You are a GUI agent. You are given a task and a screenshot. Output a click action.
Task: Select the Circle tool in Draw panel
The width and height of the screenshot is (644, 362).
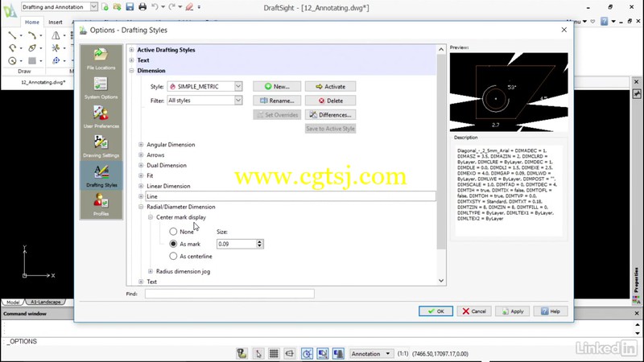(x=12, y=61)
